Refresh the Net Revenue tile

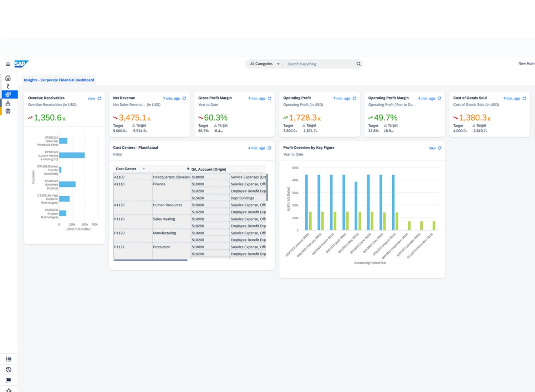click(x=184, y=98)
